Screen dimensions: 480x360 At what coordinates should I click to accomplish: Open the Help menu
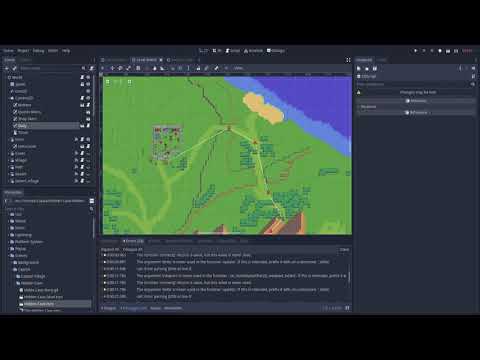(x=66, y=51)
